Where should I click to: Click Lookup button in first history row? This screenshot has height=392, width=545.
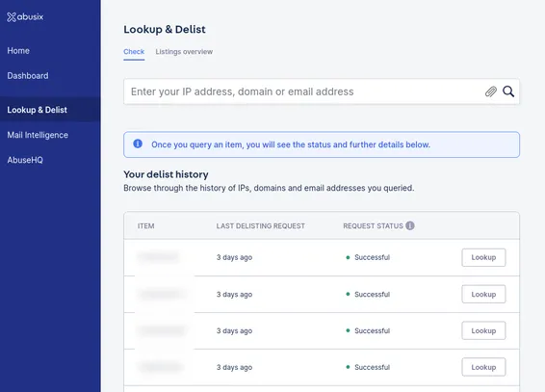tap(483, 257)
